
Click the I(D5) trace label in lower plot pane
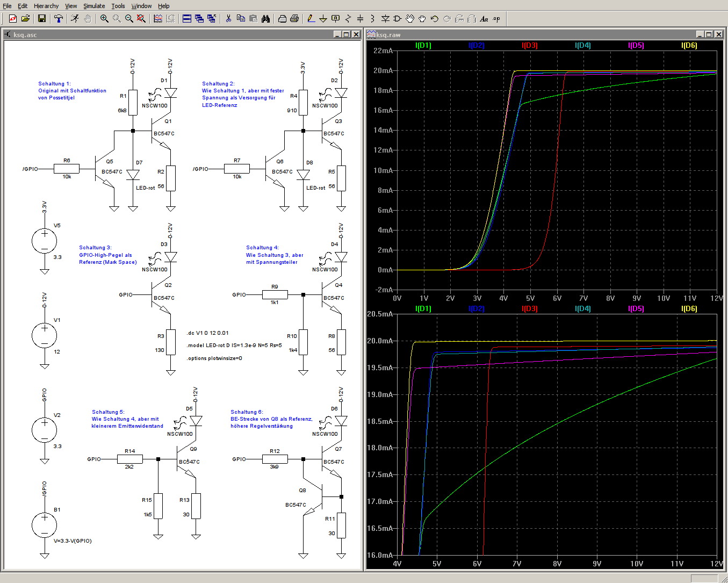click(636, 308)
